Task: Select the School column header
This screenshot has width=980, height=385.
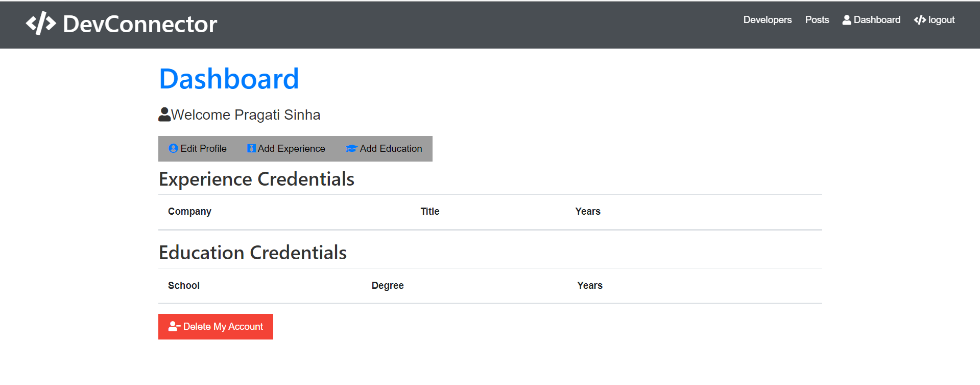Action: point(183,285)
